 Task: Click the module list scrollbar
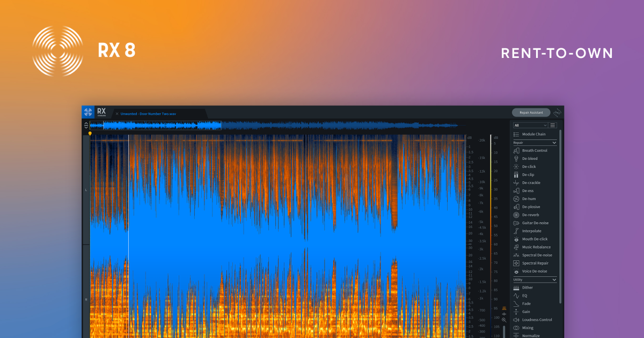click(x=560, y=217)
